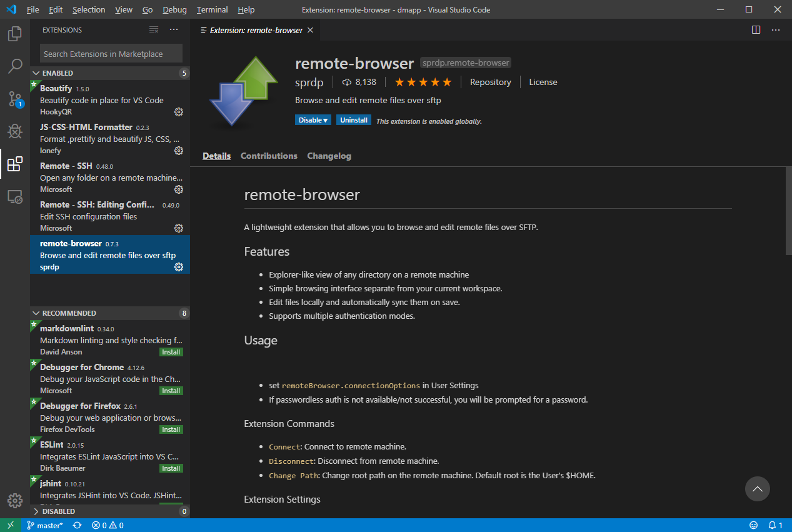This screenshot has height=532, width=792.
Task: Switch to the Contributions tab
Action: (269, 156)
